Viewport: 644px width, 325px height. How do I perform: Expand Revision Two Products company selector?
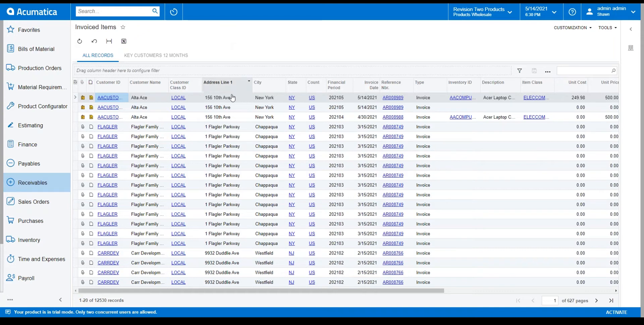coord(482,12)
